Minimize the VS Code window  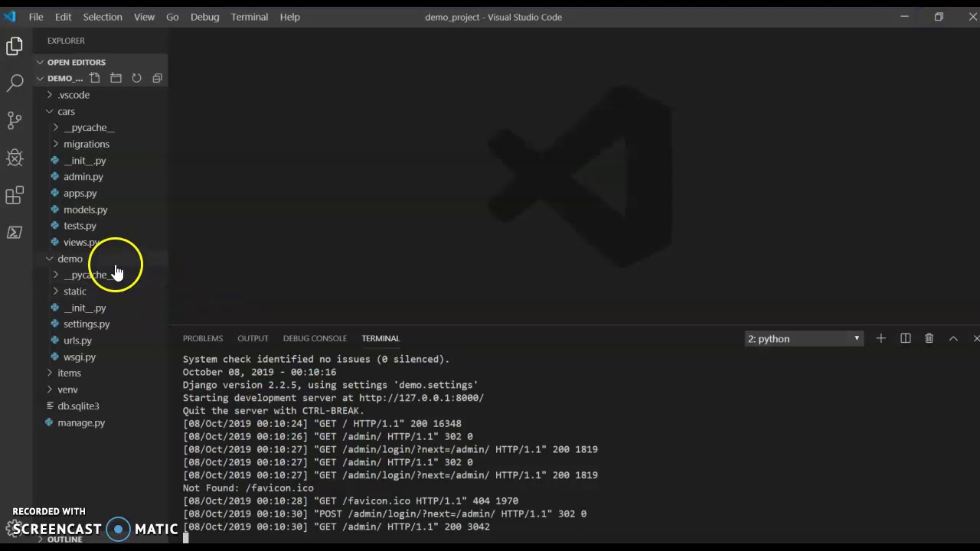(904, 17)
